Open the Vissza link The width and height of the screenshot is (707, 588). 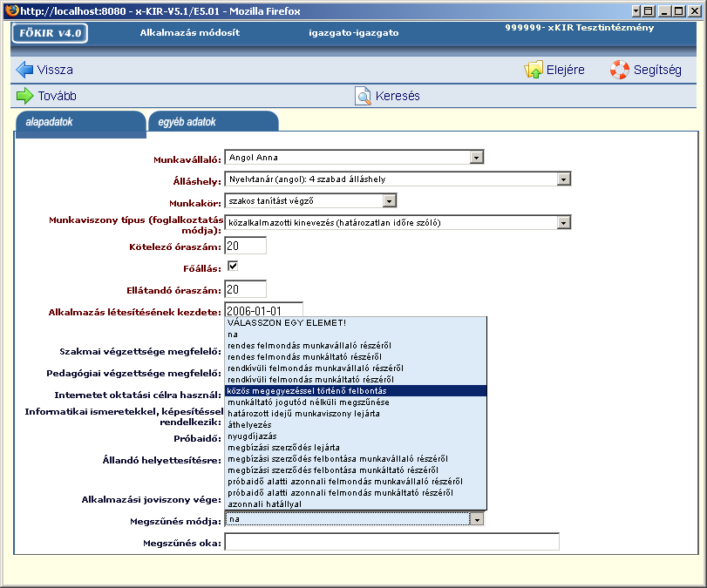(55, 70)
